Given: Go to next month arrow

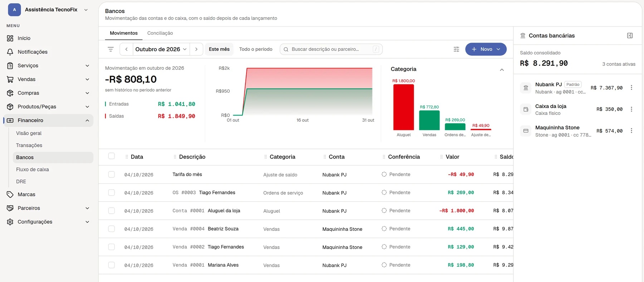Looking at the screenshot, I should (196, 49).
